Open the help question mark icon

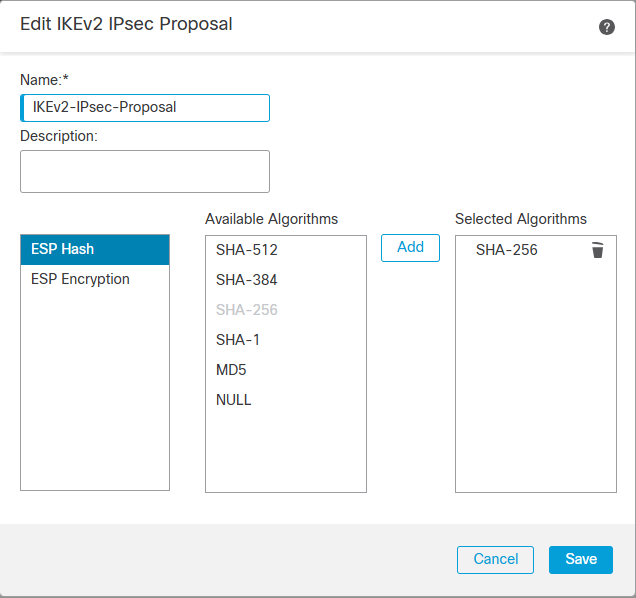click(607, 27)
